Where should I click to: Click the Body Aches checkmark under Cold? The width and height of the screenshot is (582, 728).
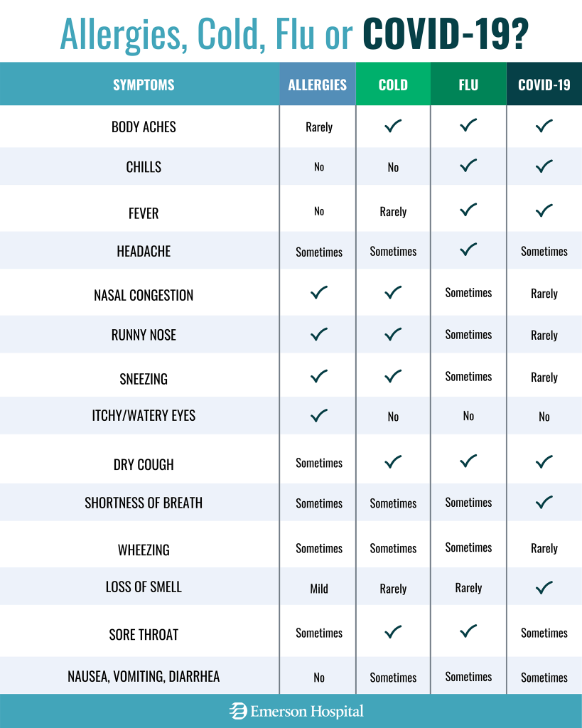[x=393, y=126]
